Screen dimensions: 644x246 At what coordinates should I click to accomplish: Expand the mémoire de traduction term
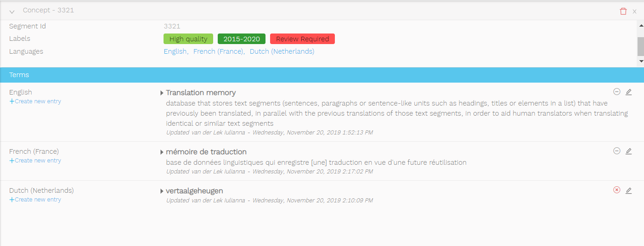pos(162,152)
